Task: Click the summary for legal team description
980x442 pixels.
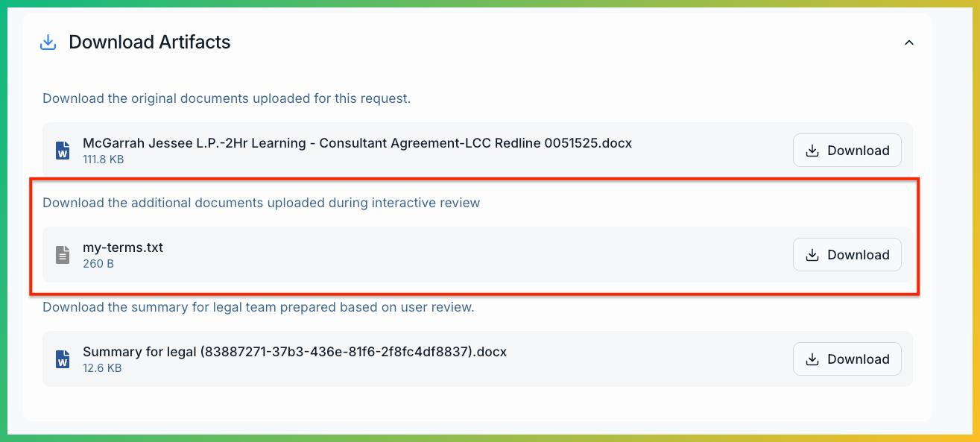Action: point(258,307)
